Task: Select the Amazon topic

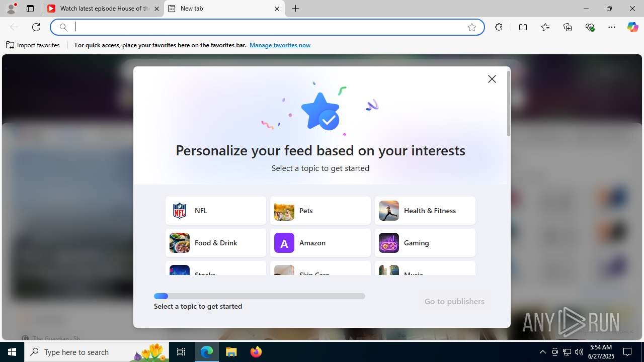Action: pos(320,243)
